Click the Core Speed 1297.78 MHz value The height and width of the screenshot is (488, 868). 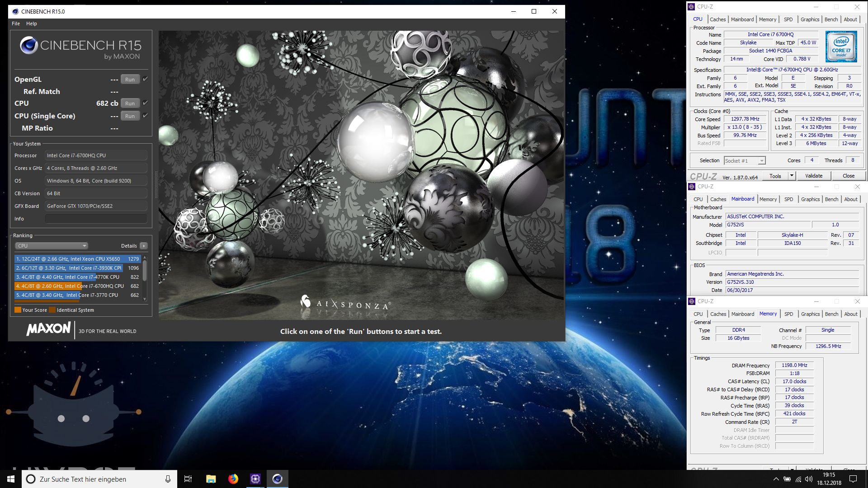pyautogui.click(x=745, y=119)
